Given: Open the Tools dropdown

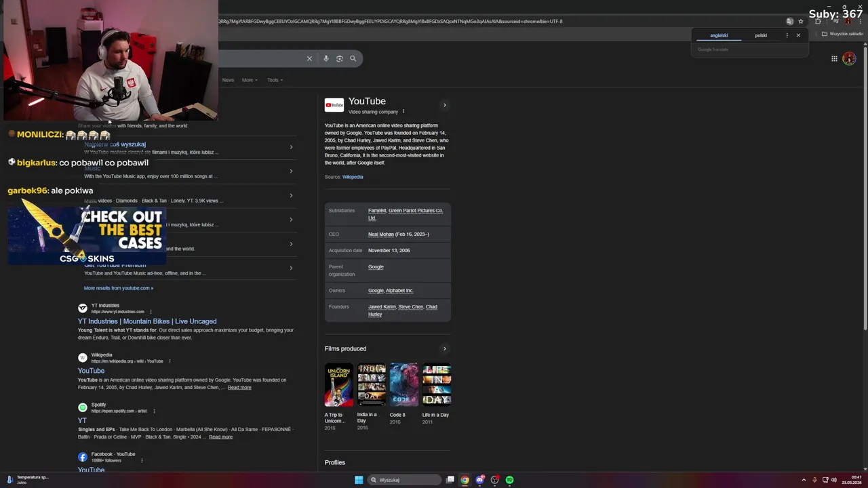Looking at the screenshot, I should click(275, 80).
